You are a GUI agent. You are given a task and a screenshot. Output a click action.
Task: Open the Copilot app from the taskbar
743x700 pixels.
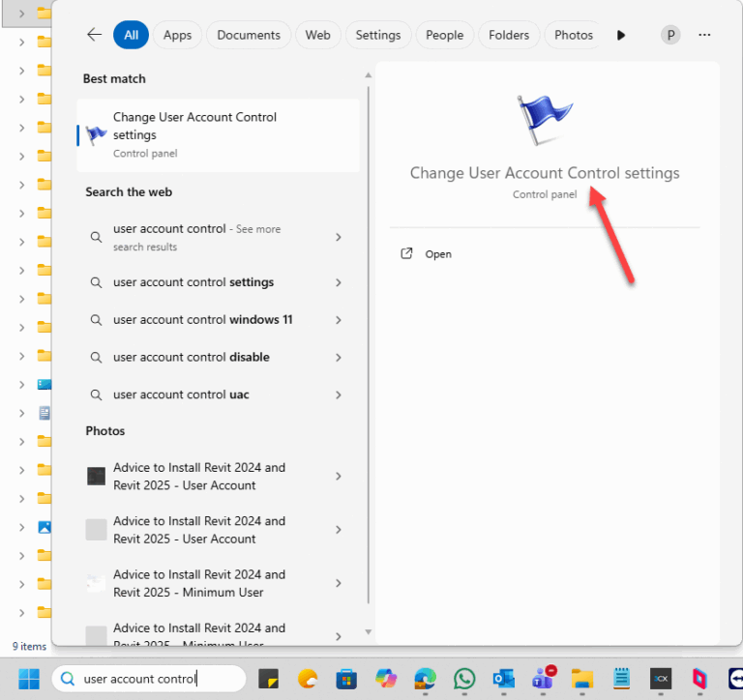coord(386,679)
